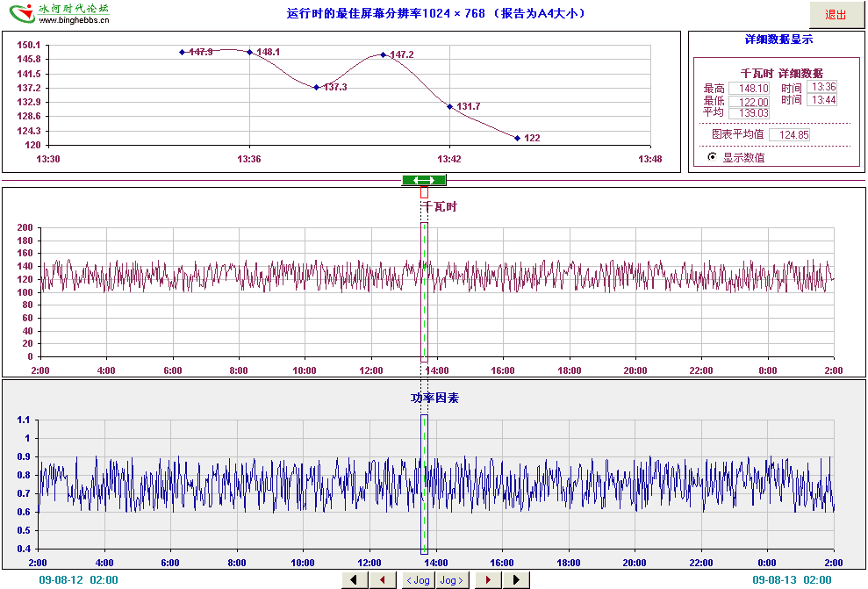Viewport: 868px width, 589px height.
Task: Click the time field showing 13:36
Action: tap(822, 86)
